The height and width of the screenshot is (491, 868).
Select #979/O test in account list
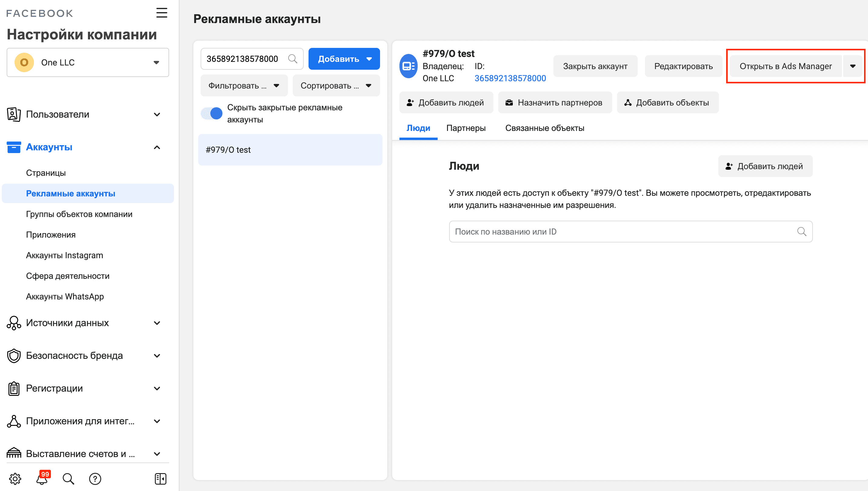click(290, 150)
